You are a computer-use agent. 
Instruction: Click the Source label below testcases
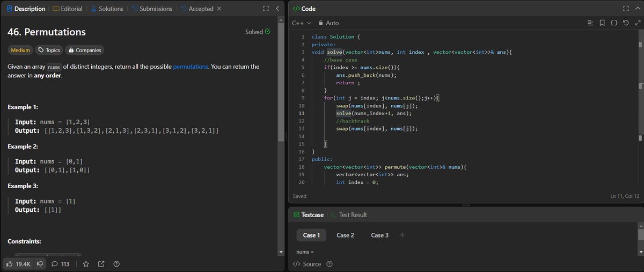click(307, 264)
